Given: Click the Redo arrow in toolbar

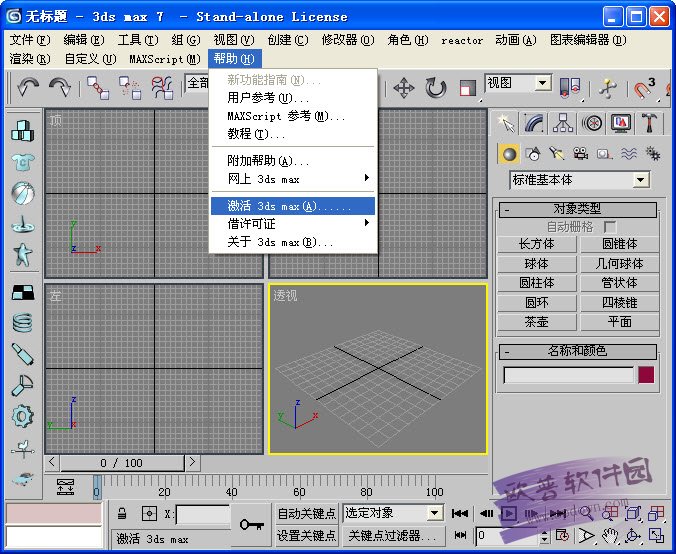Looking at the screenshot, I should click(x=59, y=87).
